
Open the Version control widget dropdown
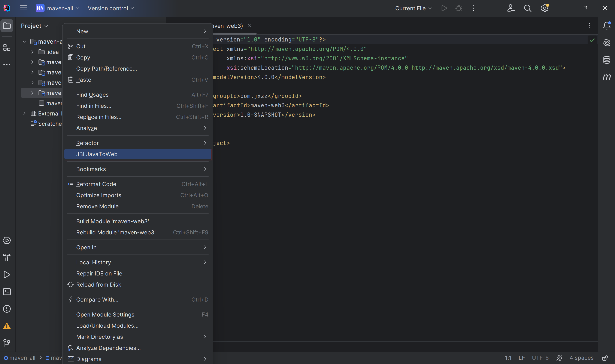111,8
